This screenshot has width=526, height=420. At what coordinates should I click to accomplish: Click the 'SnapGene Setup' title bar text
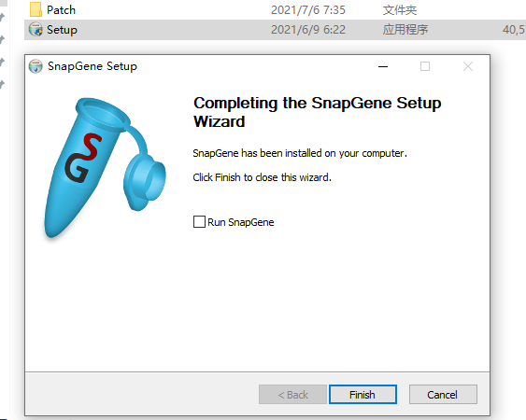[x=92, y=66]
